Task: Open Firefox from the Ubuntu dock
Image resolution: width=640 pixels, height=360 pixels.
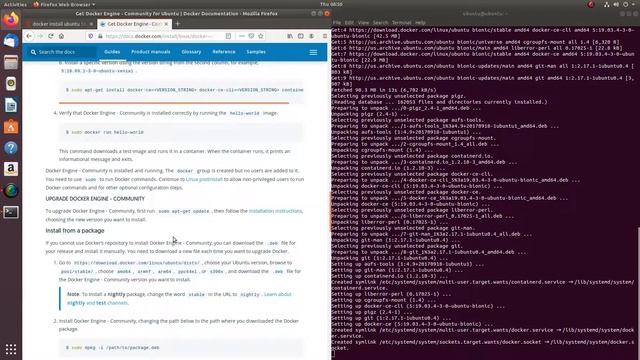Action: click(x=11, y=19)
